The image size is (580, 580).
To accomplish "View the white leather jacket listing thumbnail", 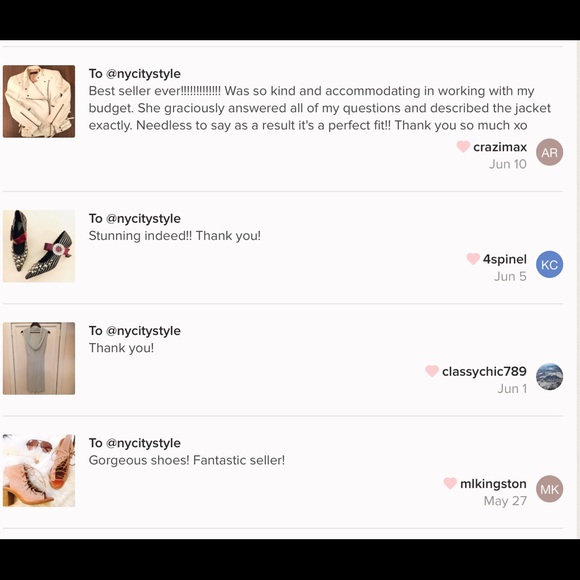I will [39, 101].
